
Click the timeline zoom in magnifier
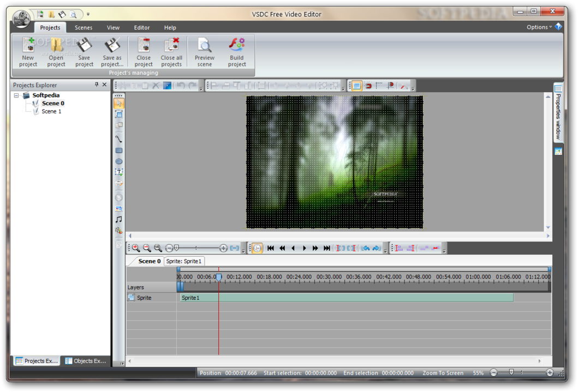[136, 248]
